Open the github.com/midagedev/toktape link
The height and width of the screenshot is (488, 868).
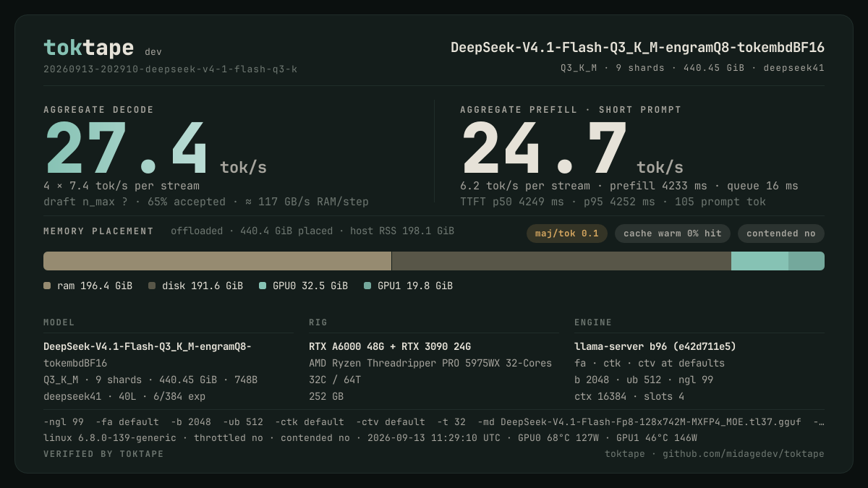(x=744, y=454)
